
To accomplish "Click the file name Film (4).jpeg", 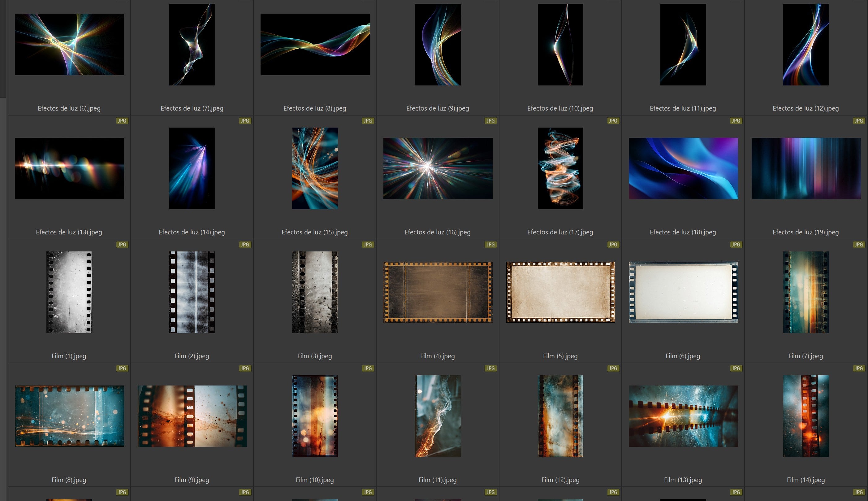I will point(438,356).
